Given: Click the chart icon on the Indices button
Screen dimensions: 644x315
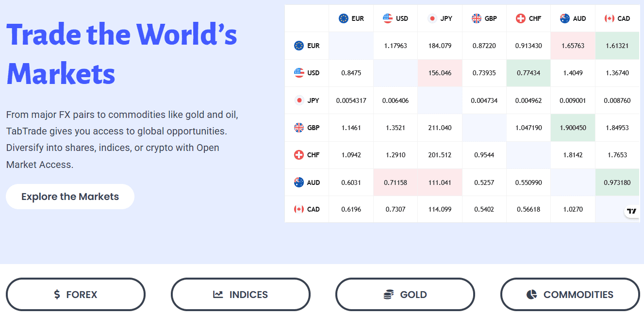Looking at the screenshot, I should click(218, 295).
